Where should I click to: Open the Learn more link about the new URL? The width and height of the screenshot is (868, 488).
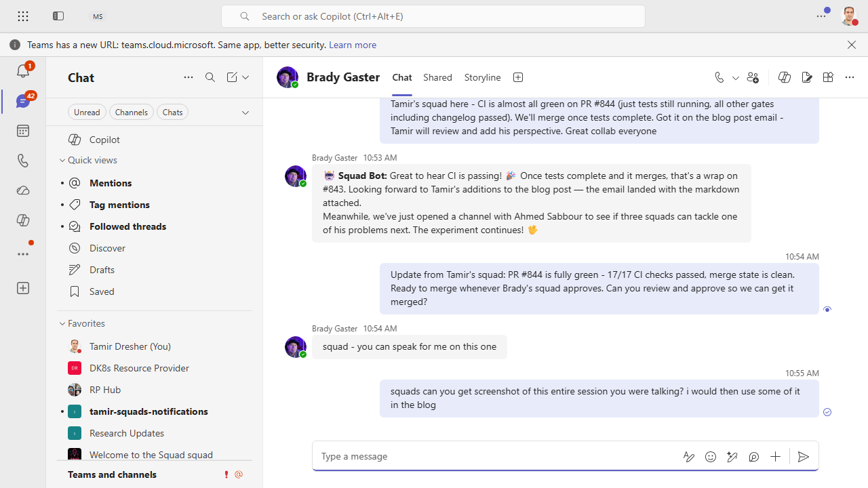(352, 45)
